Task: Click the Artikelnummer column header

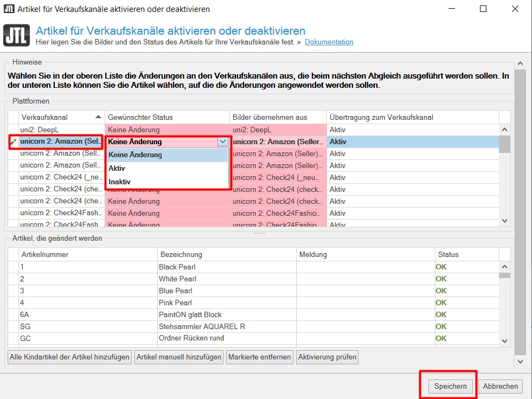Action: [x=88, y=254]
